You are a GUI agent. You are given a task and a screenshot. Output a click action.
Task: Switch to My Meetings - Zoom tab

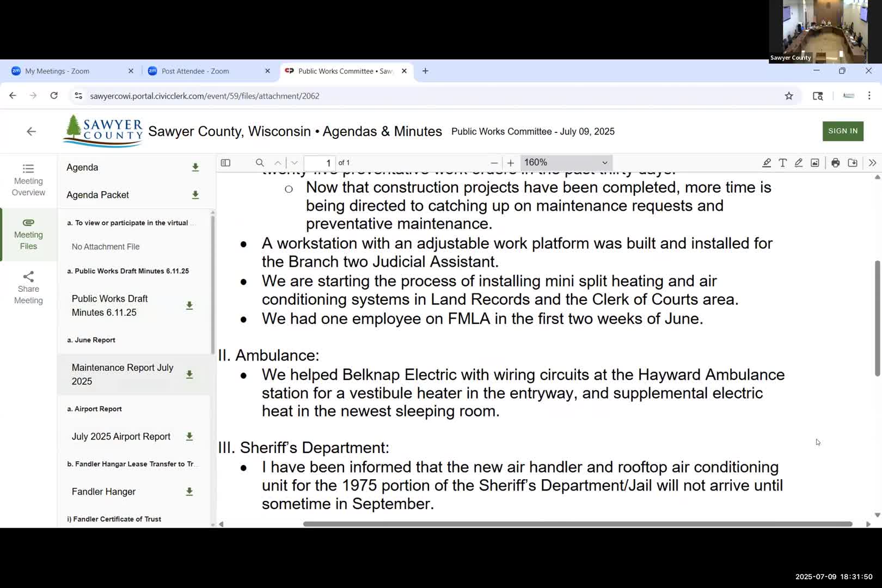point(57,71)
